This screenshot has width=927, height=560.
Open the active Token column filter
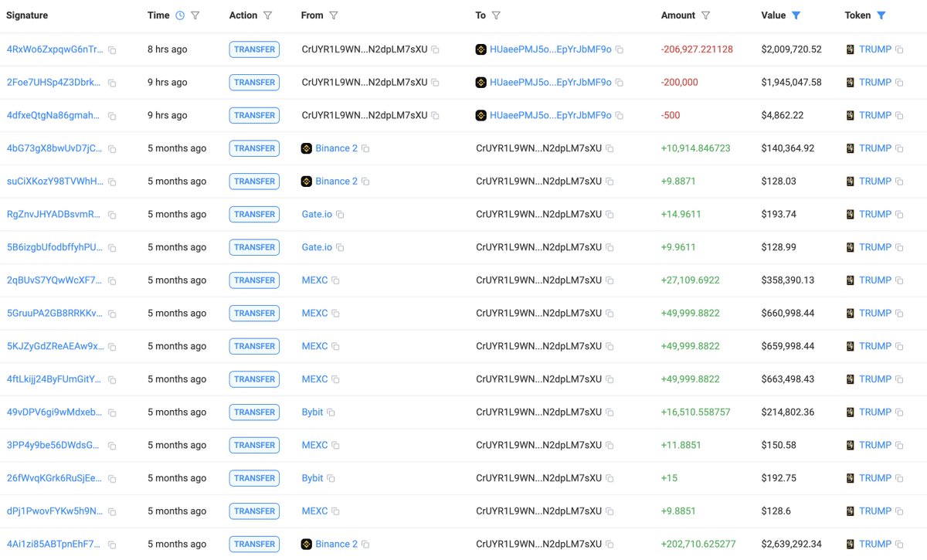881,15
